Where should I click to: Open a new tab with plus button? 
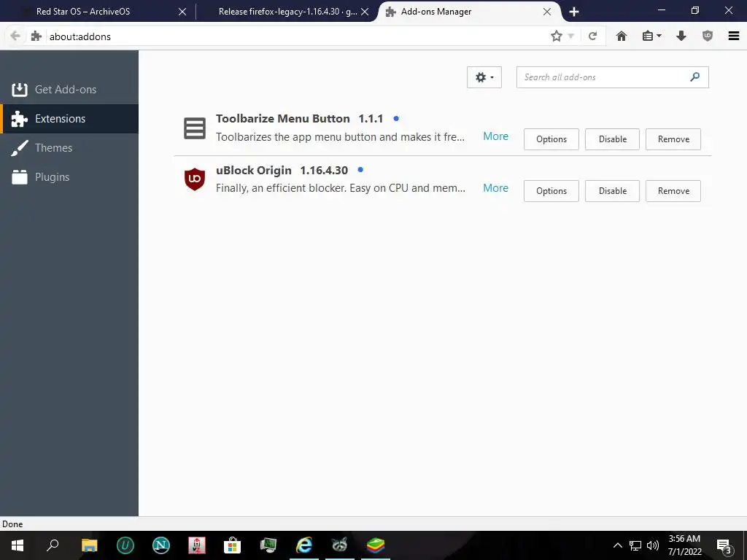pos(574,12)
